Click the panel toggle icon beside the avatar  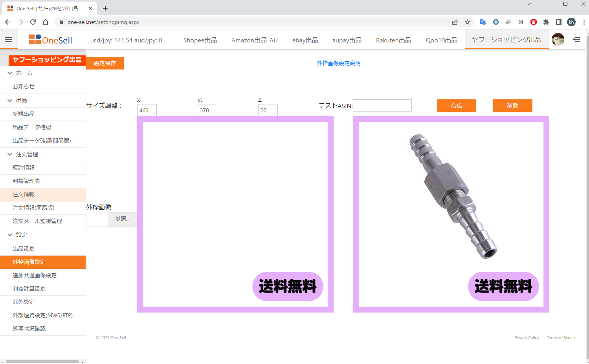pos(576,39)
